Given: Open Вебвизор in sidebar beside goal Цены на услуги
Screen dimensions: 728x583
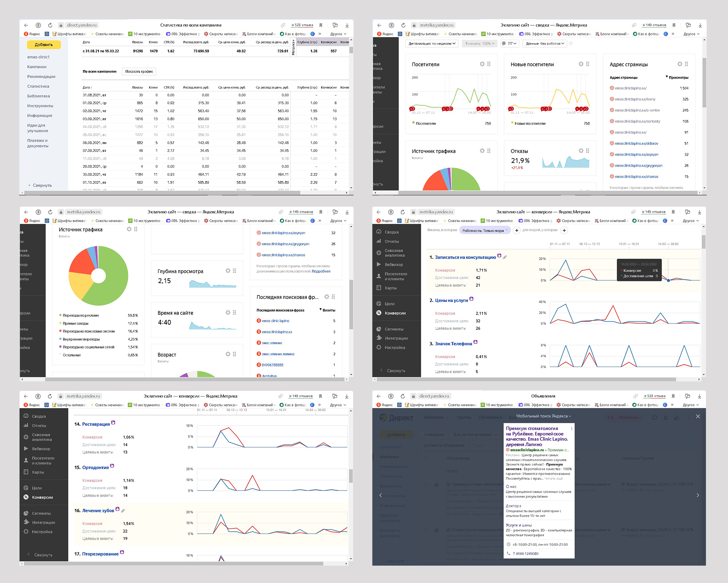Looking at the screenshot, I should 394,264.
